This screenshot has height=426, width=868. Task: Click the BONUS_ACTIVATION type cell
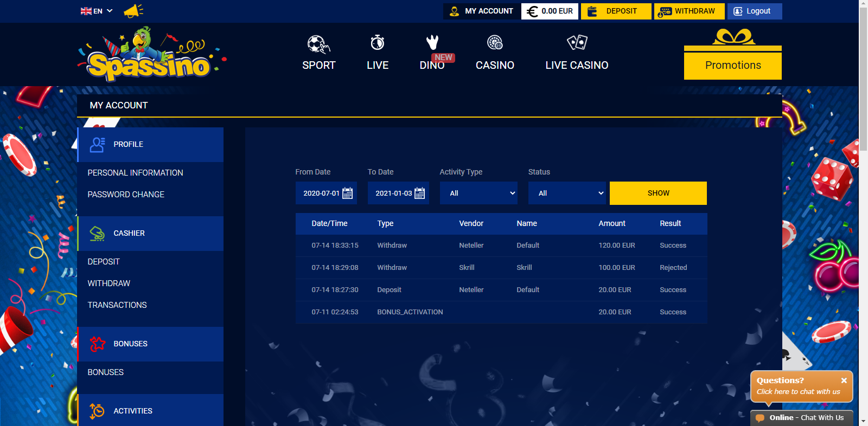click(410, 312)
